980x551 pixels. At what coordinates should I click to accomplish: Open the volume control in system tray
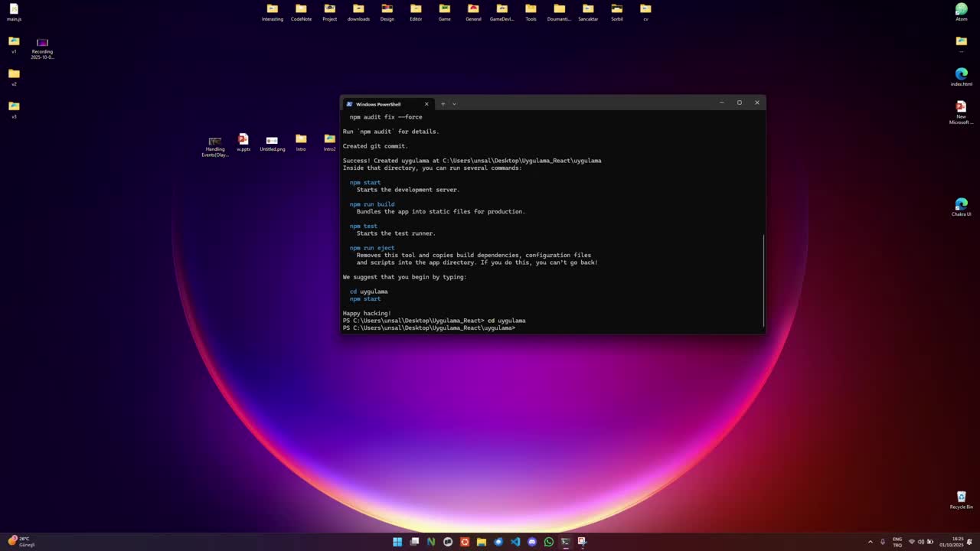921,542
